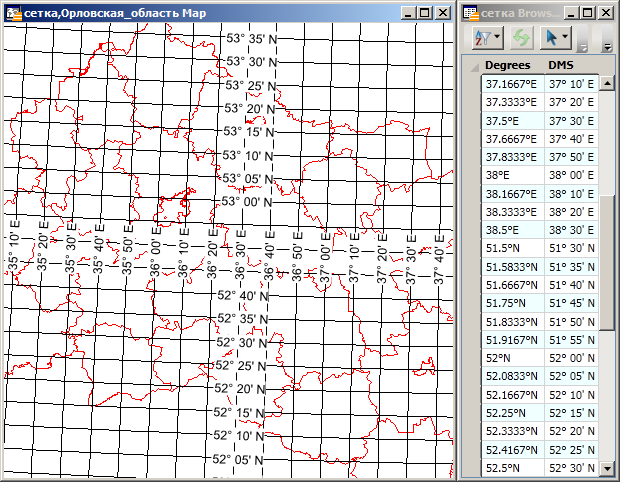Select the 52° 00' N DMS cell

click(x=571, y=357)
